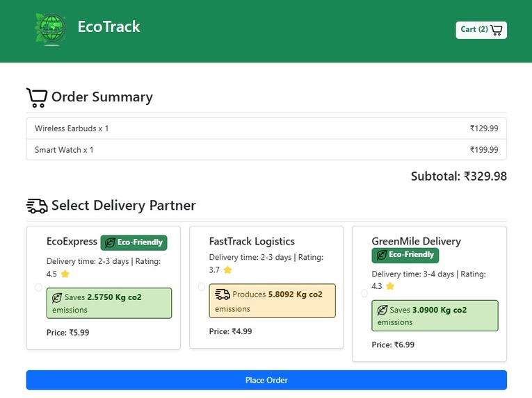Click the delivery truck icon beside Select Delivery Partner
Image resolution: width=532 pixels, height=398 pixels.
(37, 206)
